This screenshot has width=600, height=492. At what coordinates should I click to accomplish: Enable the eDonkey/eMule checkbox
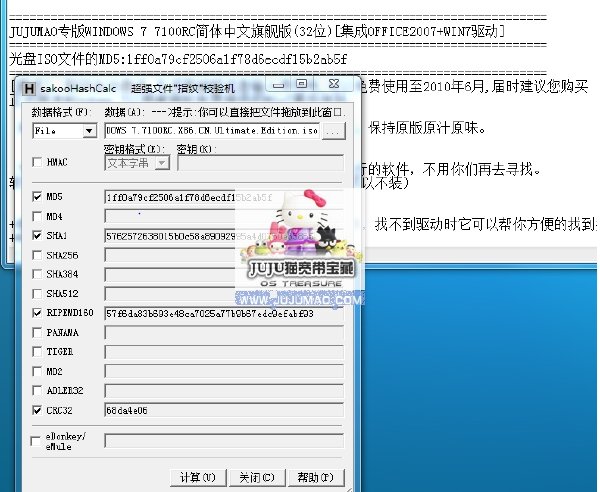tap(35, 441)
